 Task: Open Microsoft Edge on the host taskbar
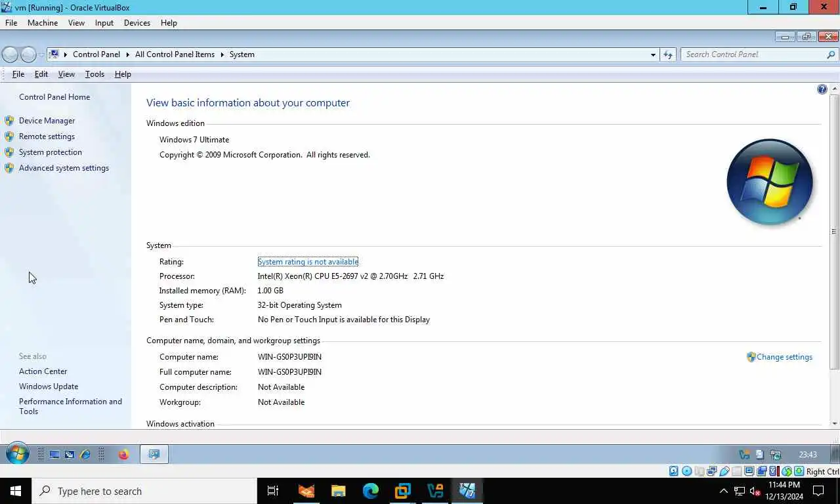pos(371,491)
